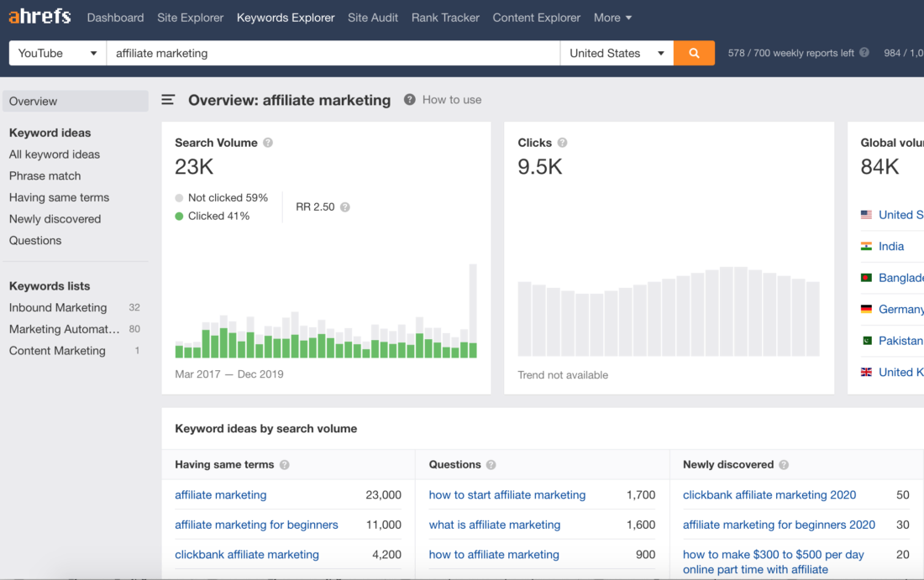Open 'how to affiliate marketing' question
Screen dimensions: 924x580
pyautogui.click(x=494, y=555)
